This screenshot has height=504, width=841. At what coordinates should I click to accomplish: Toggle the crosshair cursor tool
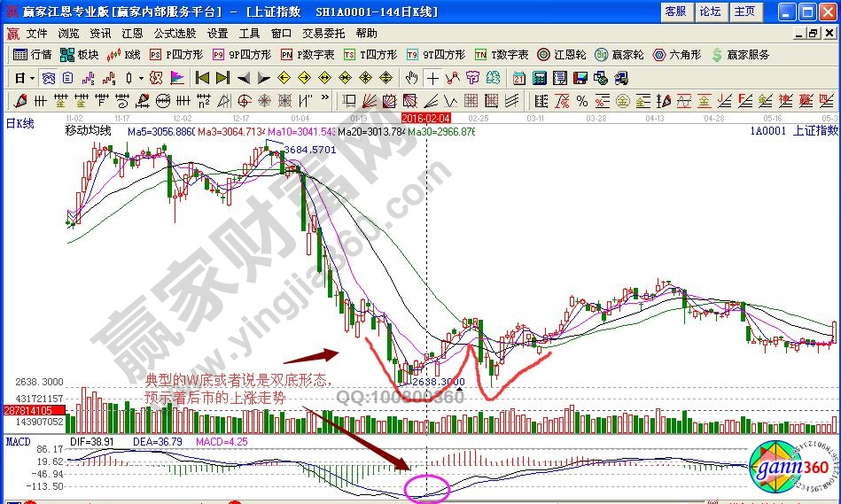pyautogui.click(x=432, y=78)
